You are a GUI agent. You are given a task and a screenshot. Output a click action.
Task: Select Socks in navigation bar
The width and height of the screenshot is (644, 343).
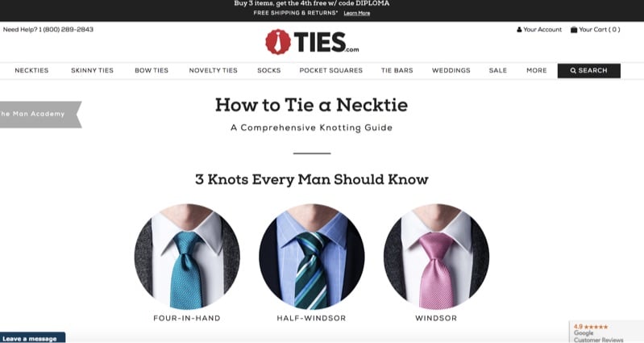(x=269, y=70)
